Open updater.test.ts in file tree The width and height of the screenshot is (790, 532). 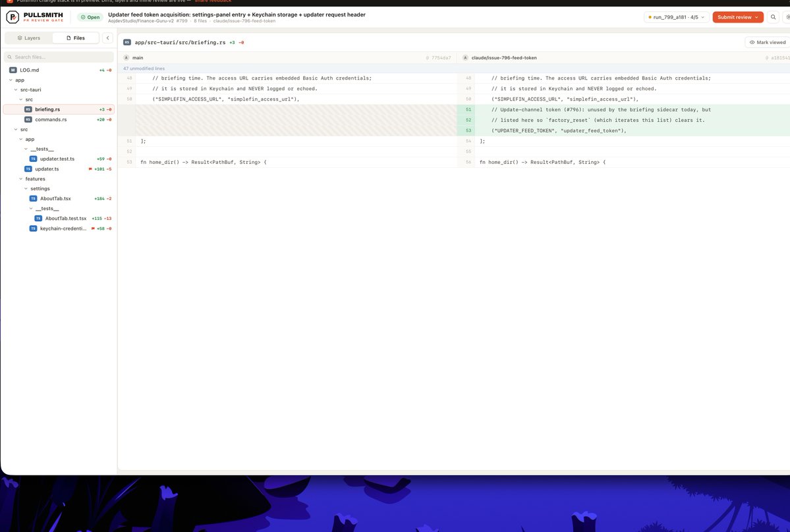59,159
